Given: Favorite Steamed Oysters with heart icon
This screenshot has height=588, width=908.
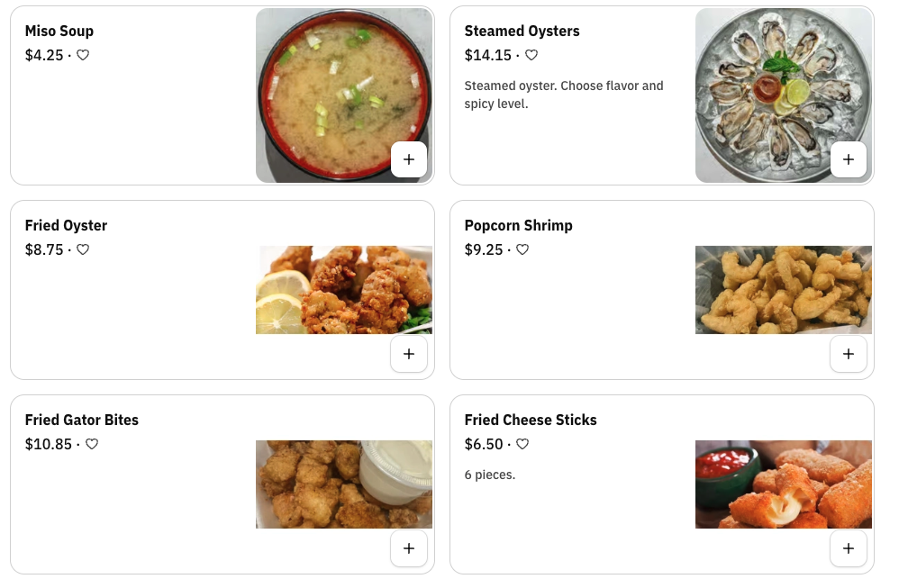Looking at the screenshot, I should click(x=531, y=55).
